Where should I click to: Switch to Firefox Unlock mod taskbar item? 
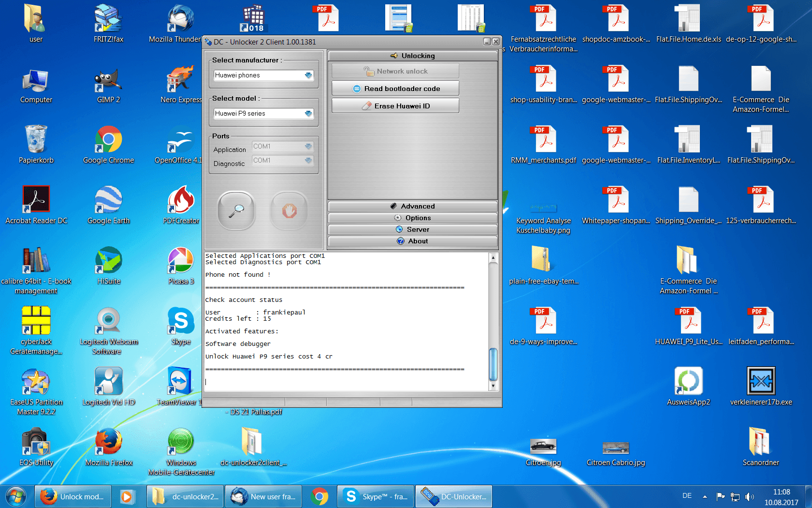(x=73, y=497)
